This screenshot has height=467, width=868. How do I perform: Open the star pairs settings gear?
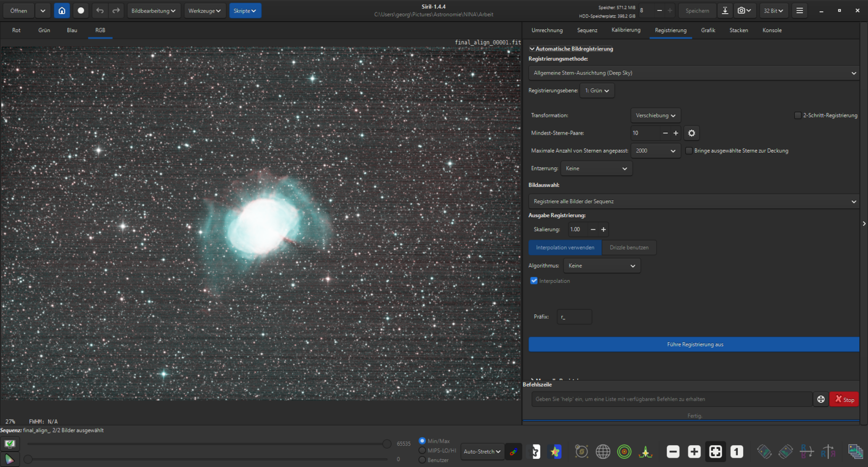[x=692, y=133]
